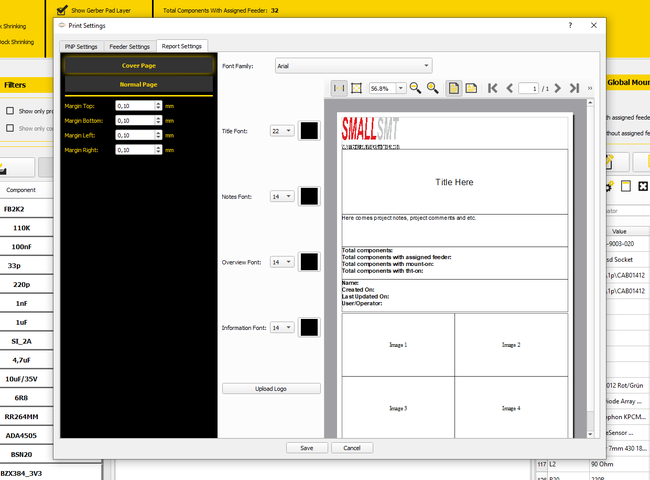Viewport: 650px width, 480px height.
Task: Click the help question mark in Print Settings
Action: (570, 25)
